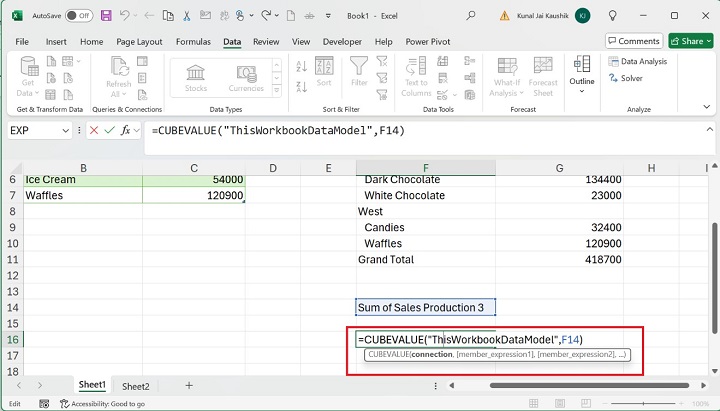
Task: Expand the Outline dropdown
Action: pos(581,88)
